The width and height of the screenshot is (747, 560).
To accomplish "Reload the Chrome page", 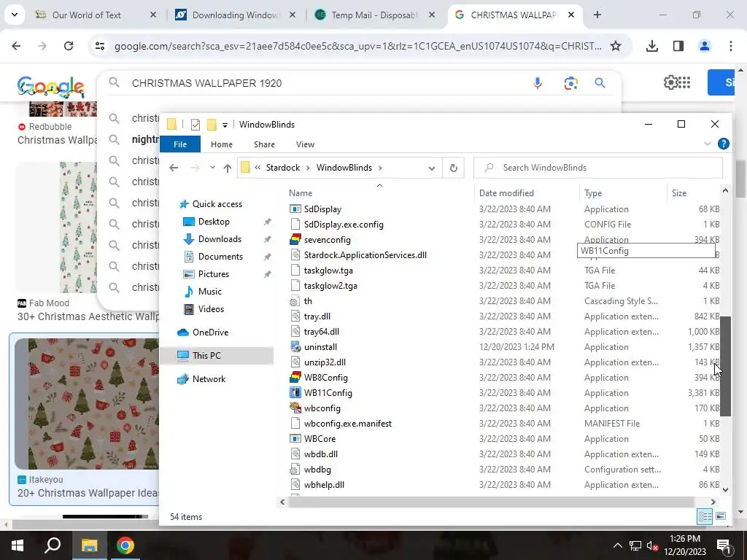I will pyautogui.click(x=69, y=46).
